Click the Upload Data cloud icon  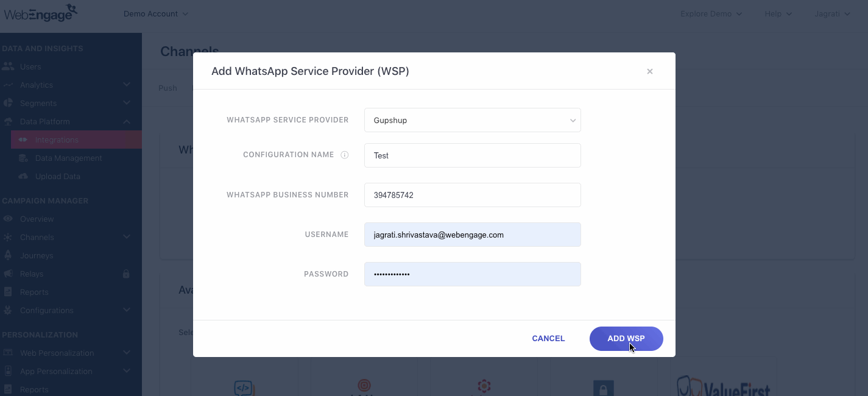(23, 176)
